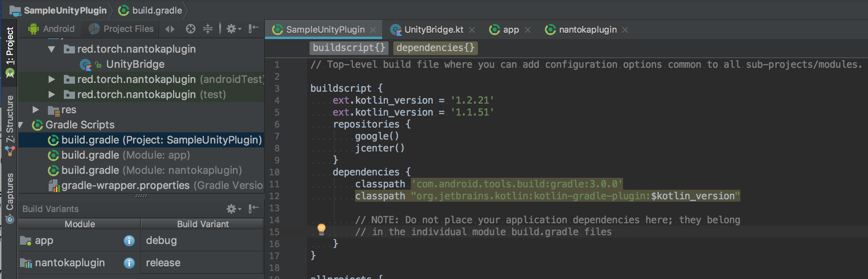Change the nantokaplugin build variant release
868x279 pixels.
coord(202,263)
